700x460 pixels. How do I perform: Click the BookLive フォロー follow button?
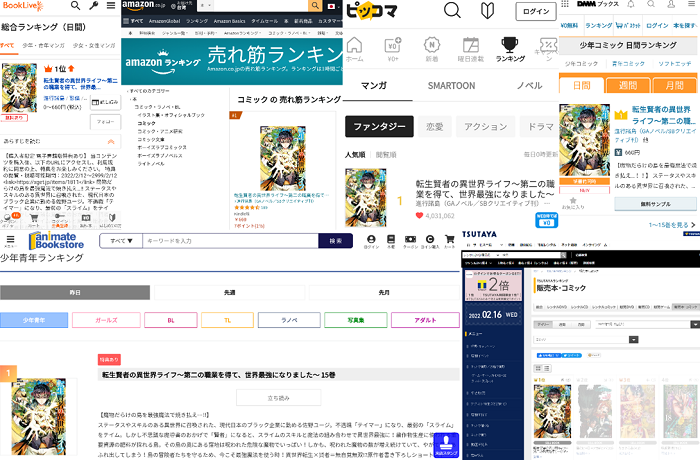coord(105,121)
